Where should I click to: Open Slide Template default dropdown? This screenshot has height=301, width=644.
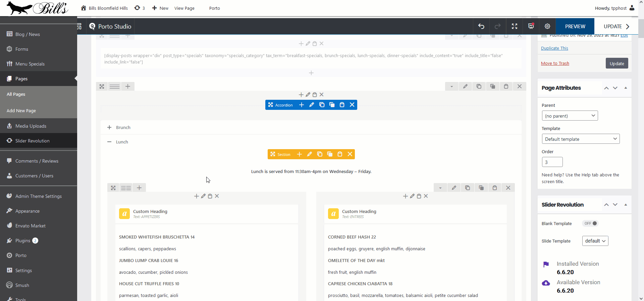(x=595, y=241)
